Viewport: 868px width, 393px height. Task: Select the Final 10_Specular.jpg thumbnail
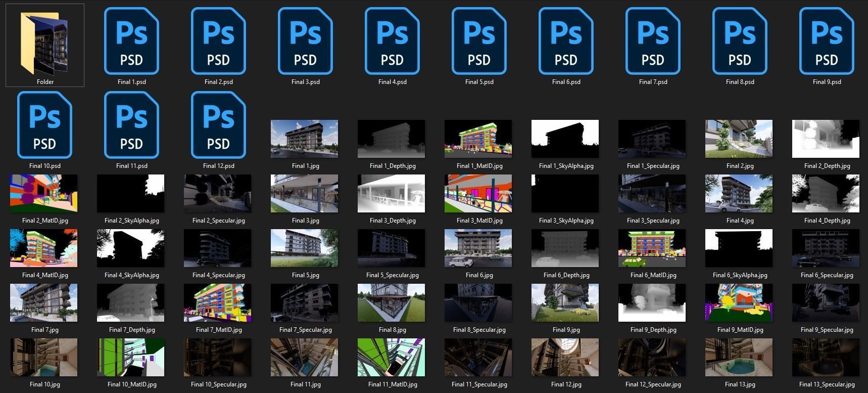pos(218,358)
